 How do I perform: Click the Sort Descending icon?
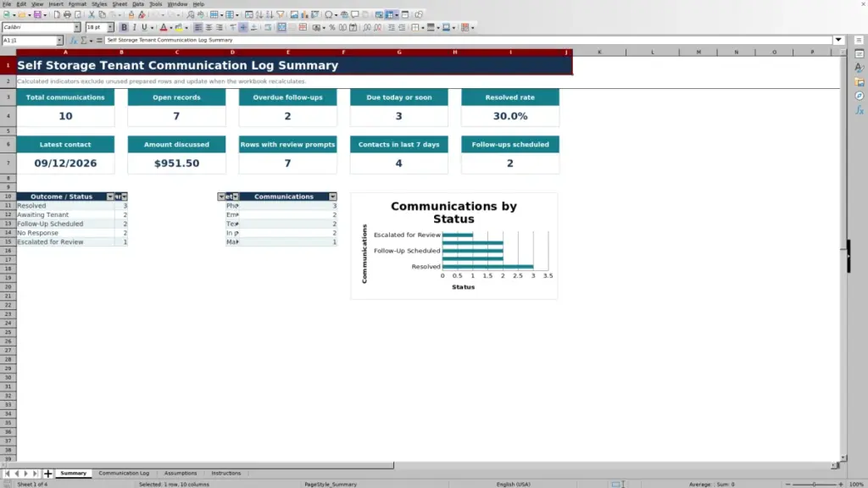click(x=270, y=14)
